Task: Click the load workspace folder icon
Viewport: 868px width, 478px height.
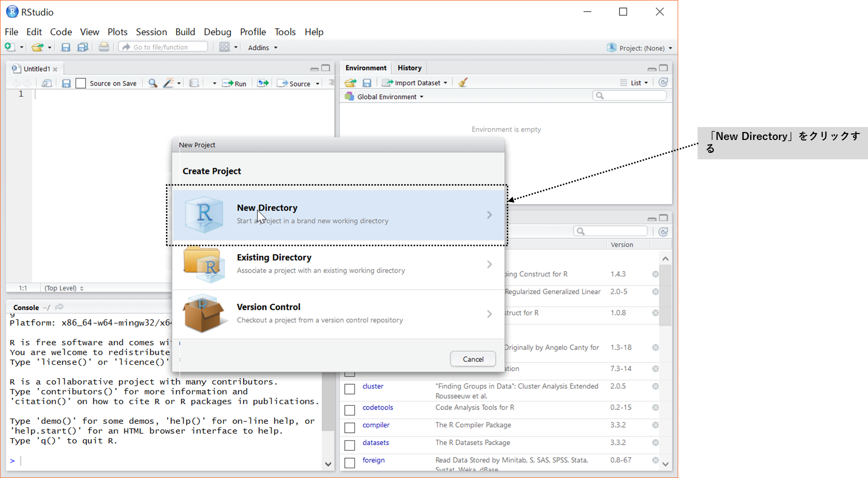Action: (x=351, y=83)
